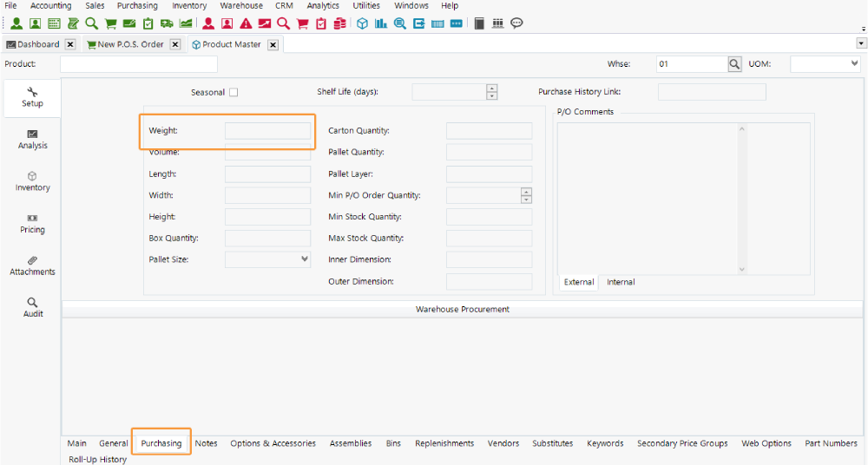Close the Dashboard tab
The width and height of the screenshot is (868, 465).
click(x=69, y=44)
